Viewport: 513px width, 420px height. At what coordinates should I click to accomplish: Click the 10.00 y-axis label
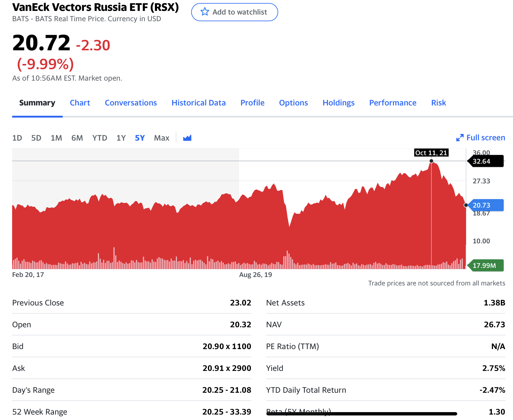(x=481, y=241)
